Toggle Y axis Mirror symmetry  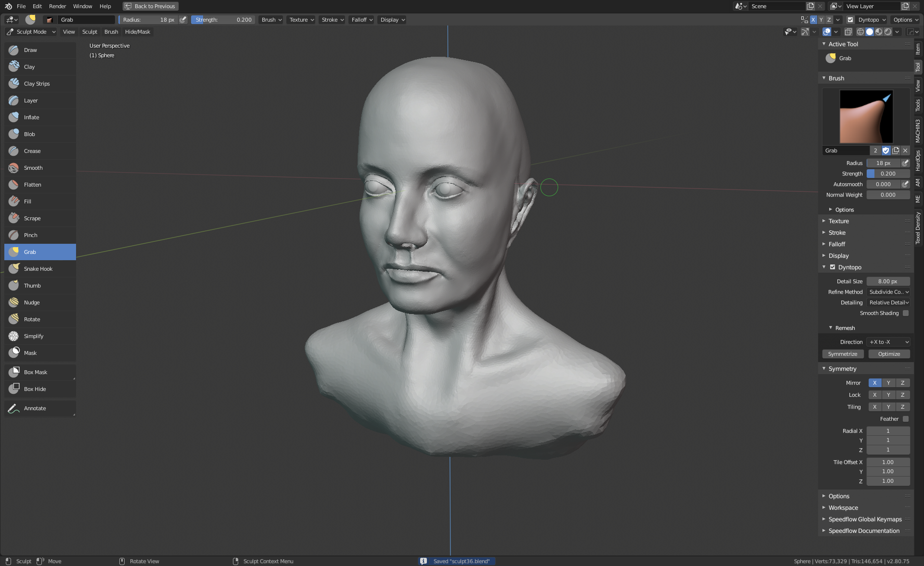coord(888,383)
